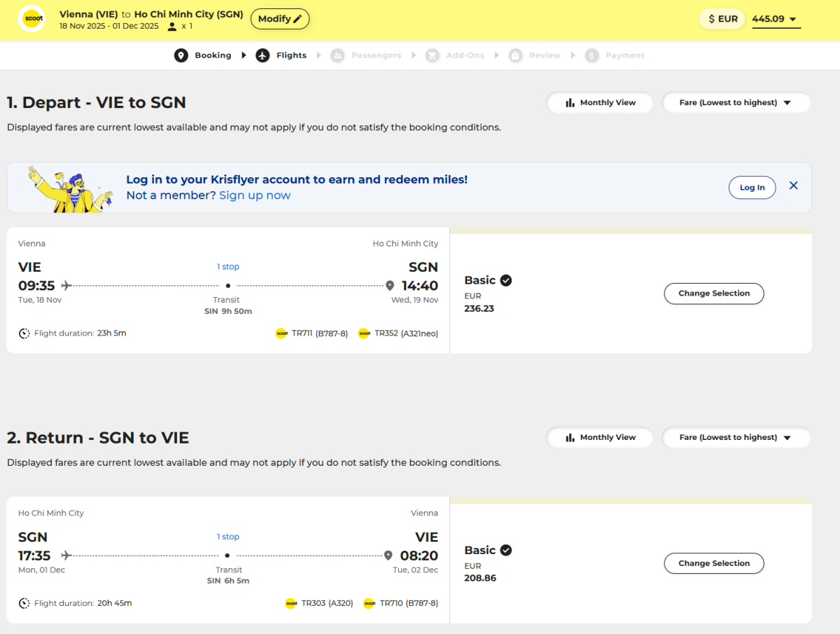Click the Add-Ons step cart icon

pos(432,55)
